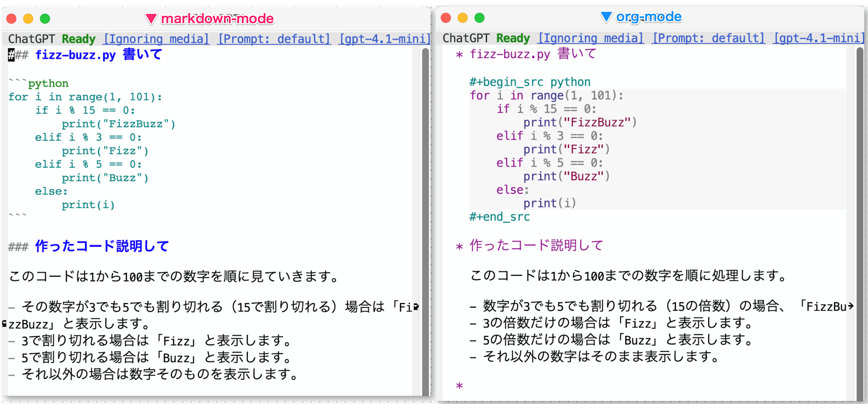Viewport: 868px width, 404px height.
Task: Click [Prompt: default] link in org-mode window
Action: 709,38
